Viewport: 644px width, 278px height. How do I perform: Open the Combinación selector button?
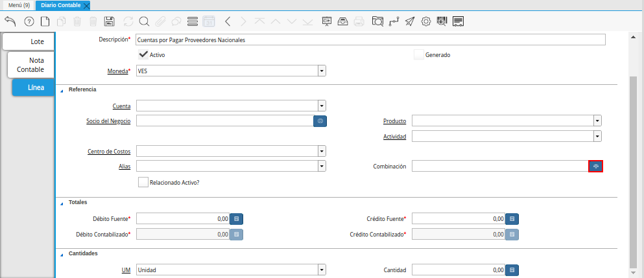pos(595,167)
